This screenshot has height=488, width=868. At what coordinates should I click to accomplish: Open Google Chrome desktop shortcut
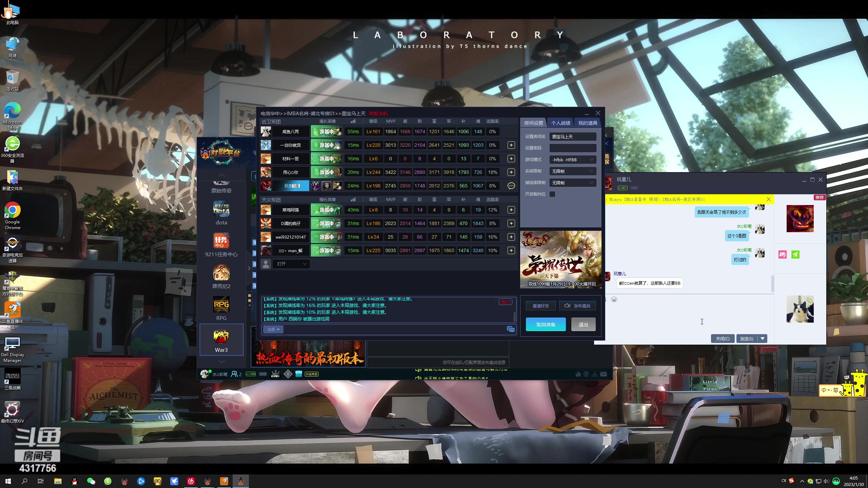[x=13, y=216]
